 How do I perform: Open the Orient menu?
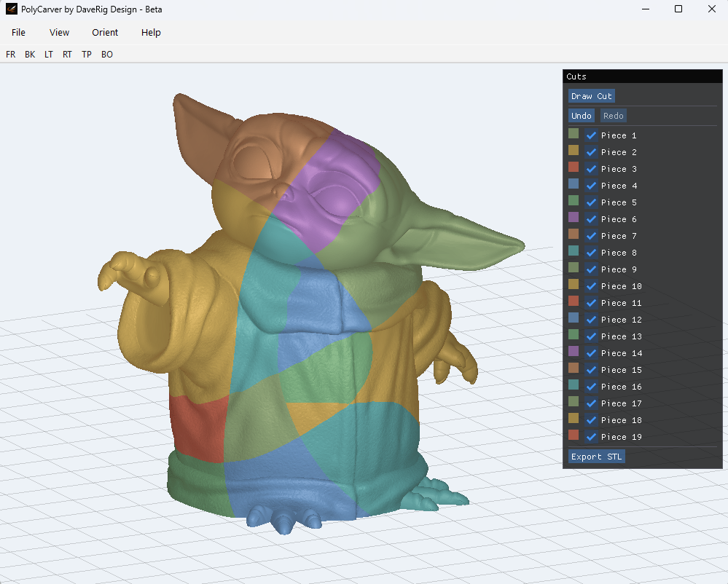[x=105, y=33]
